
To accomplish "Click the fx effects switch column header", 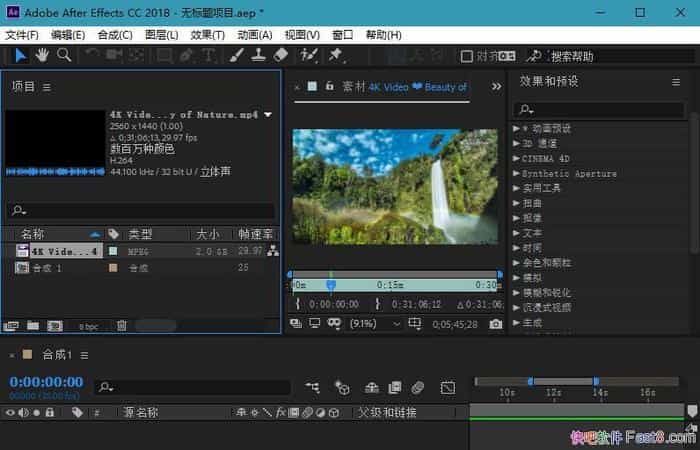I will (280, 412).
